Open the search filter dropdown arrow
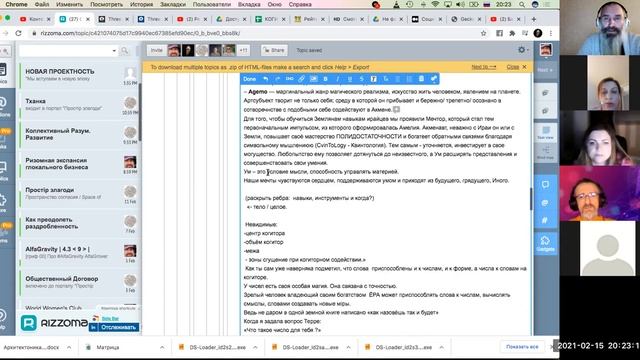640x360 pixels. [114, 51]
